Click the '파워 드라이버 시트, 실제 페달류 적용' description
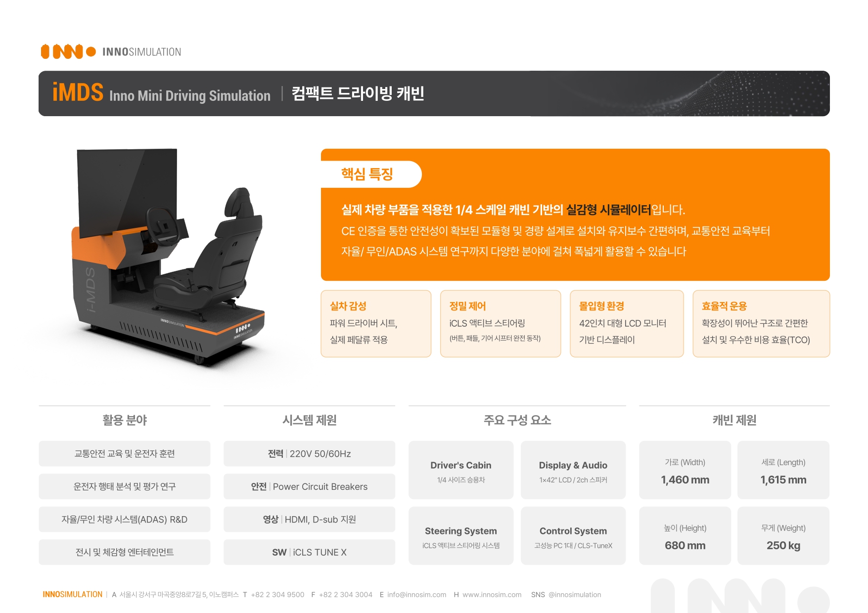 (x=364, y=331)
